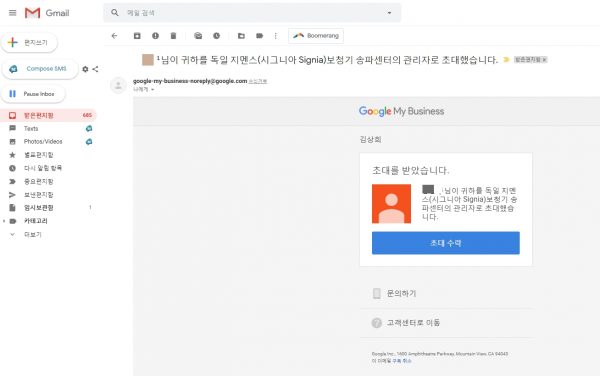Viewport: 600px width, 376px height.
Task: Report spam with the exclamation icon
Action: 155,36
